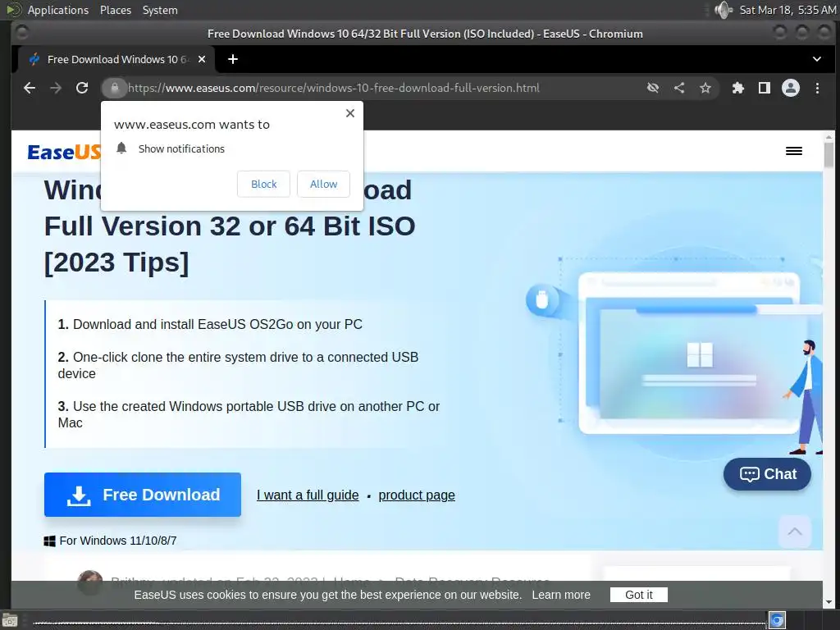Open the Applications menu
The image size is (840, 630).
coord(58,10)
